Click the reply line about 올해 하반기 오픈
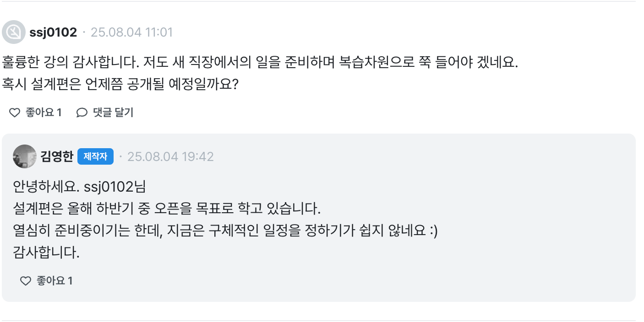The height and width of the screenshot is (322, 644). click(x=167, y=209)
